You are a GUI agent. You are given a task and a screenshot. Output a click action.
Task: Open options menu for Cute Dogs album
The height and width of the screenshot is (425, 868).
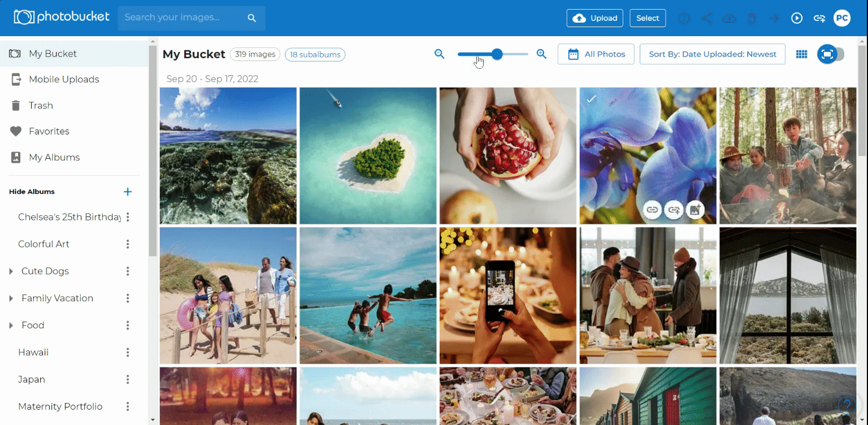tap(128, 271)
